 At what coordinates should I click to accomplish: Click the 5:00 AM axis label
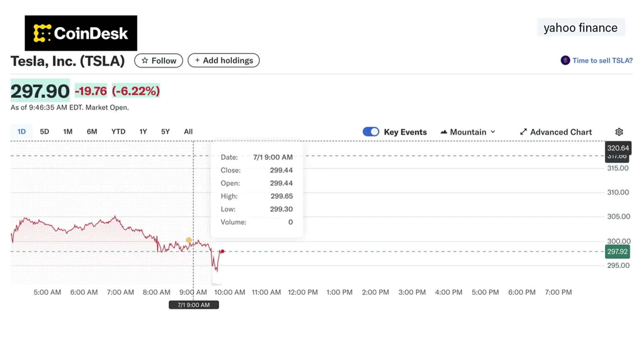[47, 292]
